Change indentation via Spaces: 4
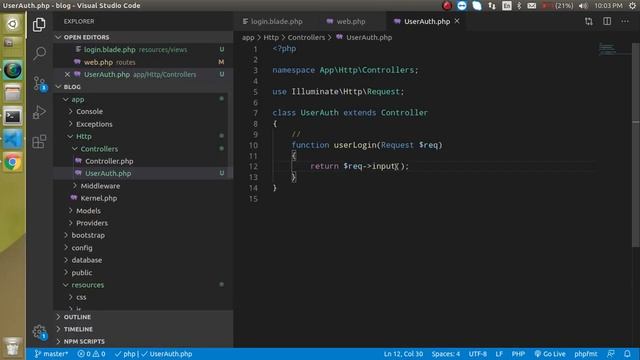 [446, 354]
